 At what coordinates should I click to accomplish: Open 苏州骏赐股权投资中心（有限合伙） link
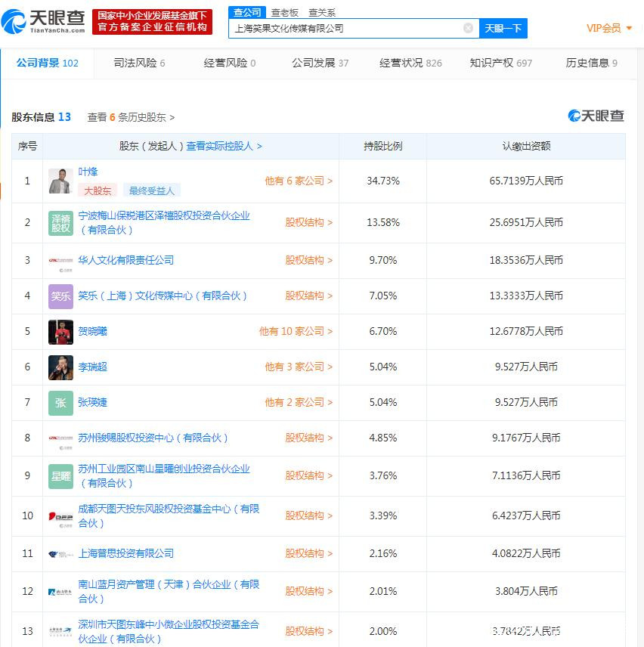coord(153,438)
